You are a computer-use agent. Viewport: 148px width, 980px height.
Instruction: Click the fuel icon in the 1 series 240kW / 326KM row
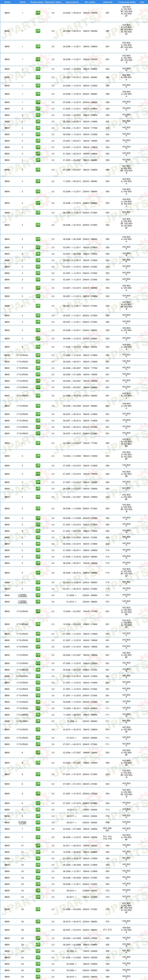coord(38,102)
